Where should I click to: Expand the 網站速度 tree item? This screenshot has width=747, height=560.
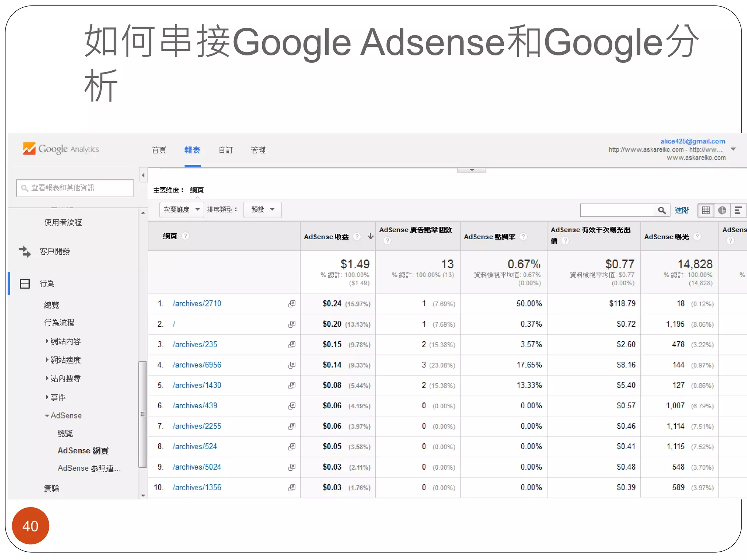coord(47,360)
